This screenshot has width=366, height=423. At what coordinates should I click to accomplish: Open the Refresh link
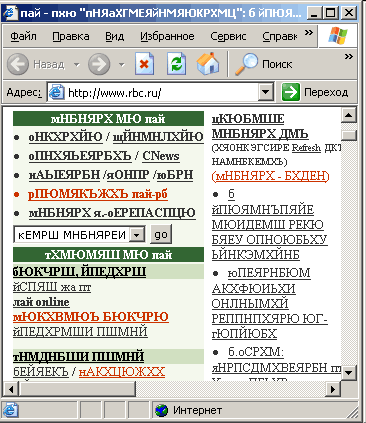click(306, 148)
